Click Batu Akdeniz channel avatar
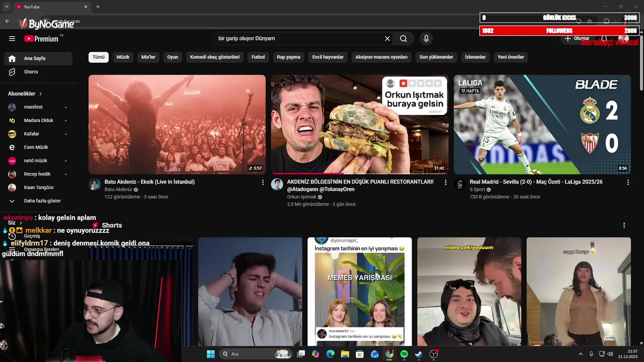The image size is (644, 362). tap(95, 184)
